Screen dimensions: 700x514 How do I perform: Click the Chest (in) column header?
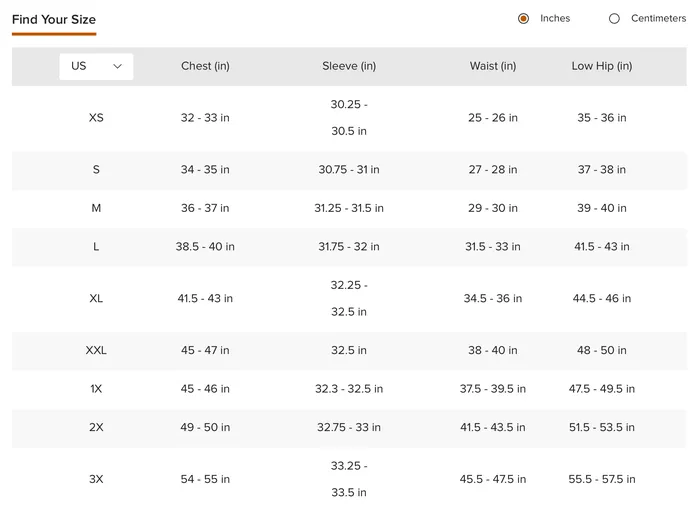(x=205, y=66)
